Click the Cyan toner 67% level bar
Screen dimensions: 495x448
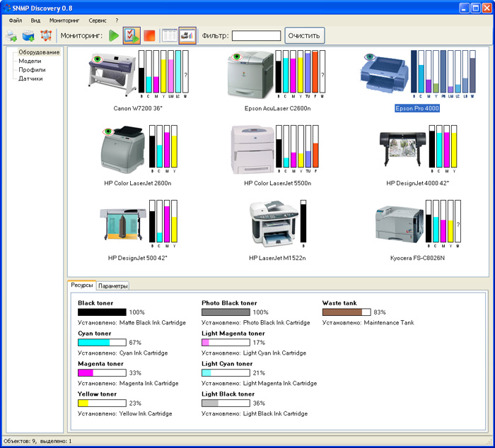tap(102, 342)
